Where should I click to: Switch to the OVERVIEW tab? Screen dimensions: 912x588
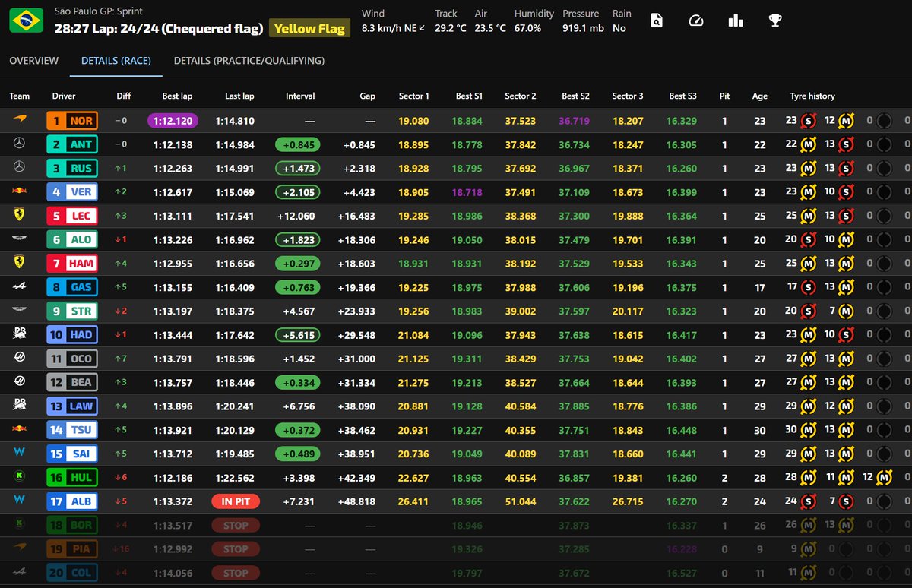coord(34,60)
